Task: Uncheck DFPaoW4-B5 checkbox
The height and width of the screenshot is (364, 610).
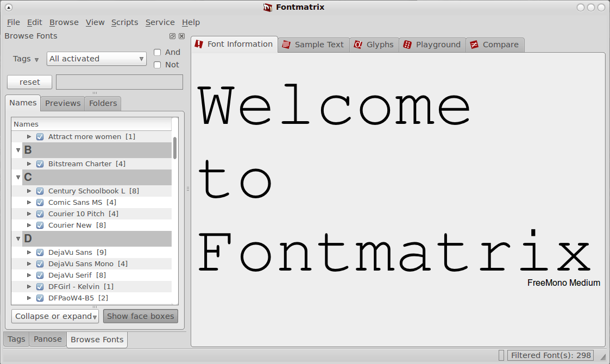Action: pyautogui.click(x=40, y=298)
